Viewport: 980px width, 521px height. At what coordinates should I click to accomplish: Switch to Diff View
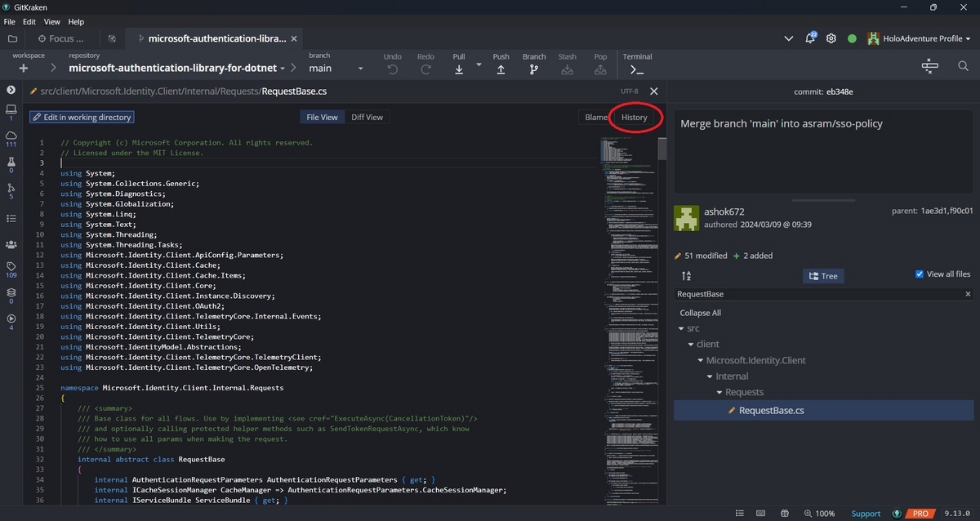(x=367, y=117)
